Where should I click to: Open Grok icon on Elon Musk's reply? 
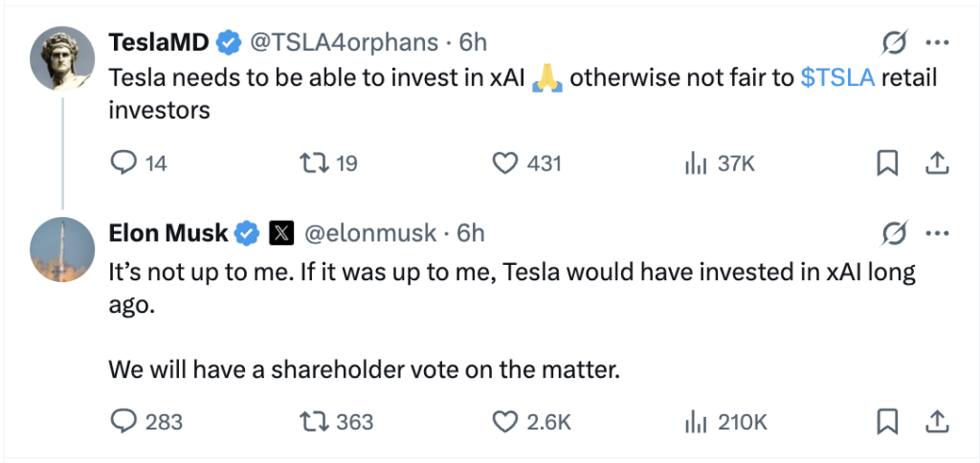[x=894, y=232]
